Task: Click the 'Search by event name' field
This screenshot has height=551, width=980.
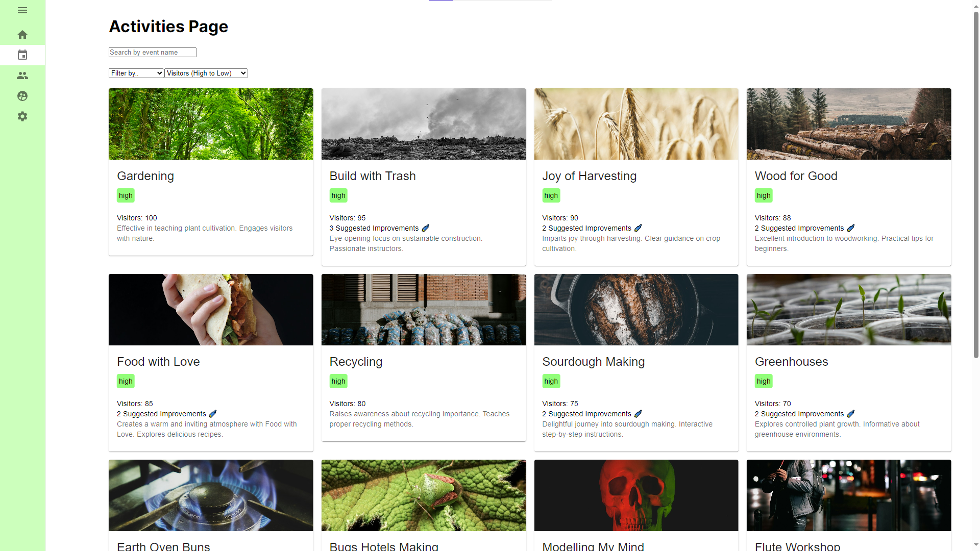Action: click(x=152, y=52)
